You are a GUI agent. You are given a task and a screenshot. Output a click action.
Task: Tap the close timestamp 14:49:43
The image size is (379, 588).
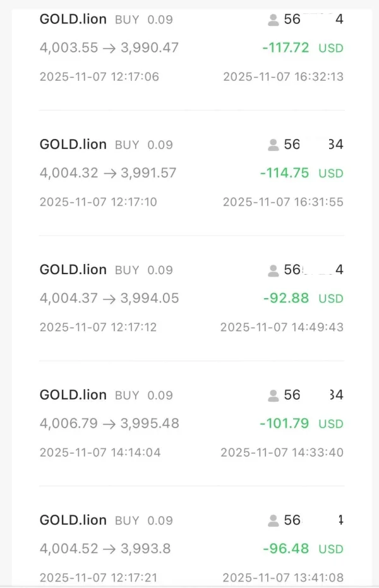tap(282, 327)
